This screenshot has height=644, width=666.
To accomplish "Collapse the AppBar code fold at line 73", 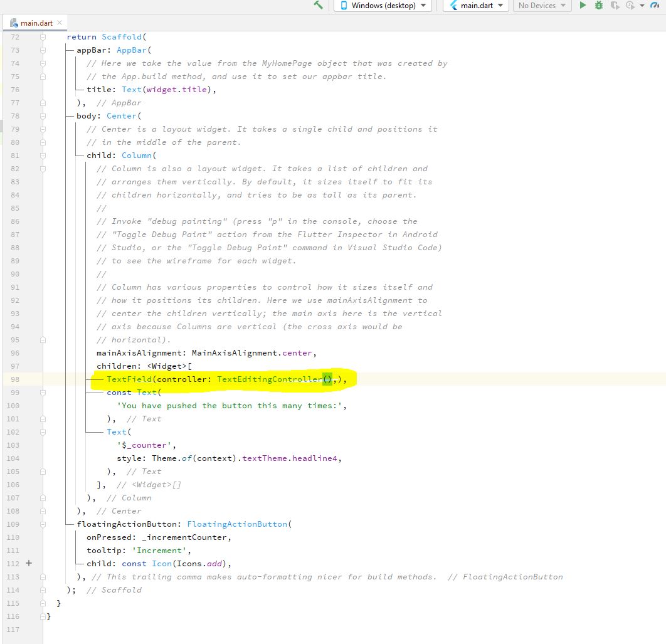I will [42, 50].
